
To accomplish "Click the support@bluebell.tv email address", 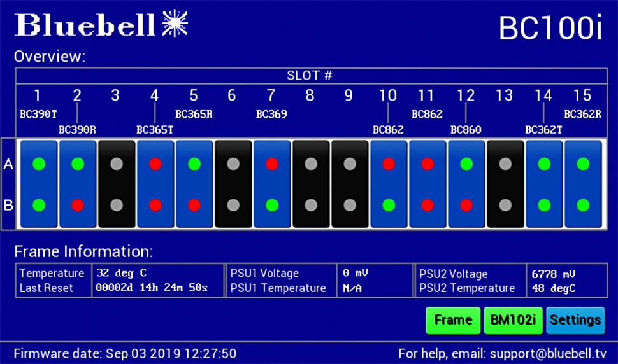I will (548, 353).
